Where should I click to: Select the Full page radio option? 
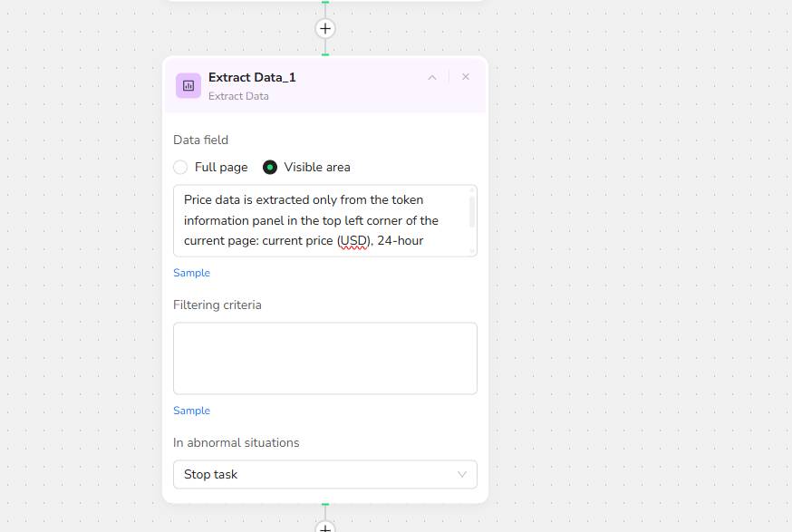(180, 167)
